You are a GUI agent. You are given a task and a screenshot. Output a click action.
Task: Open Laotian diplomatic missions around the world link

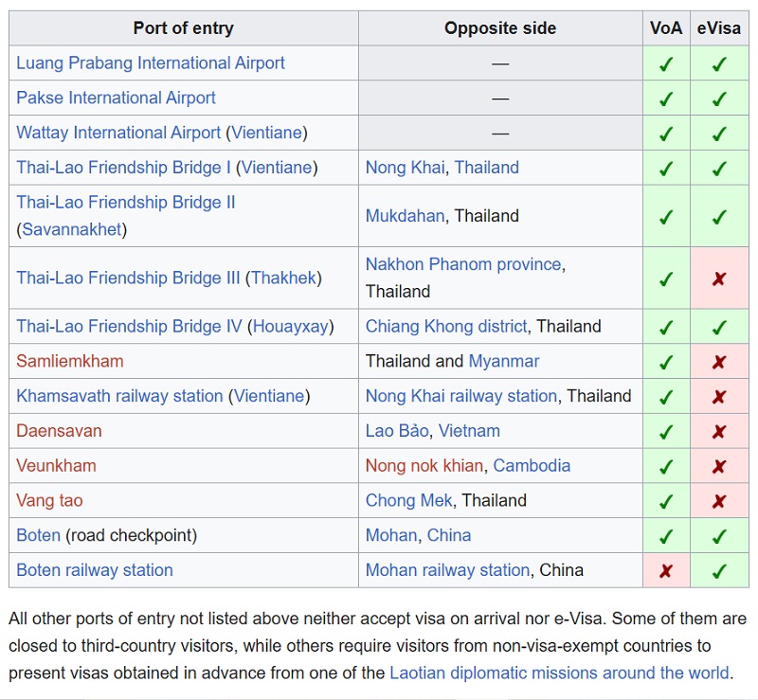point(559,673)
